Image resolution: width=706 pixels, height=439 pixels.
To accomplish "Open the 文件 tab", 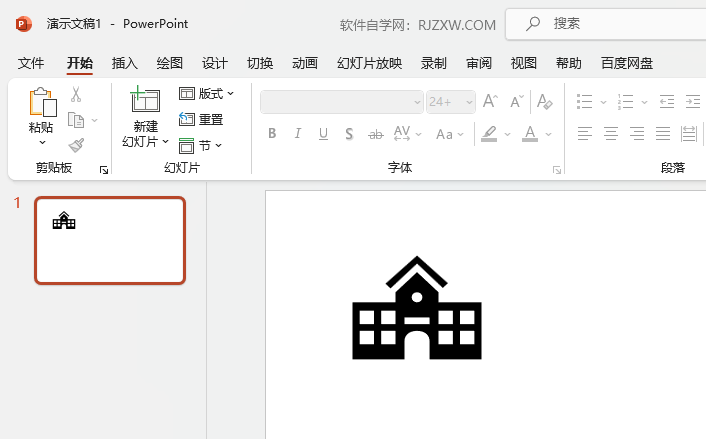I will click(x=31, y=63).
